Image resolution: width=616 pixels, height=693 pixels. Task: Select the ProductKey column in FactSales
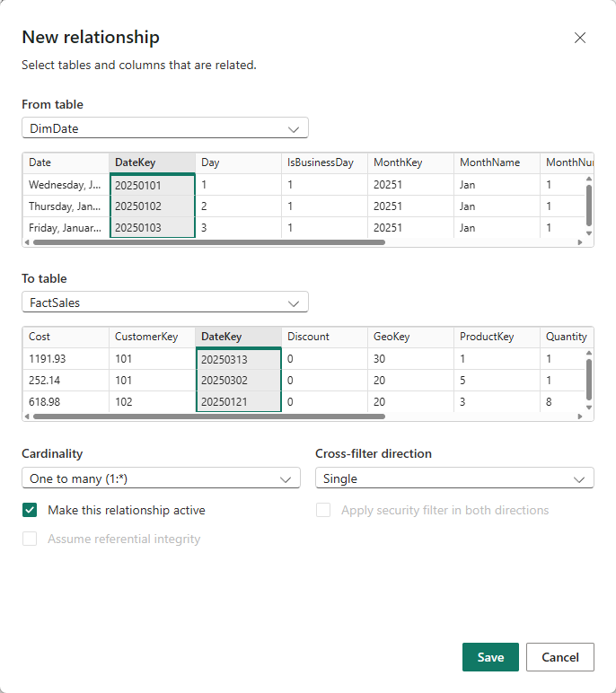pos(486,337)
